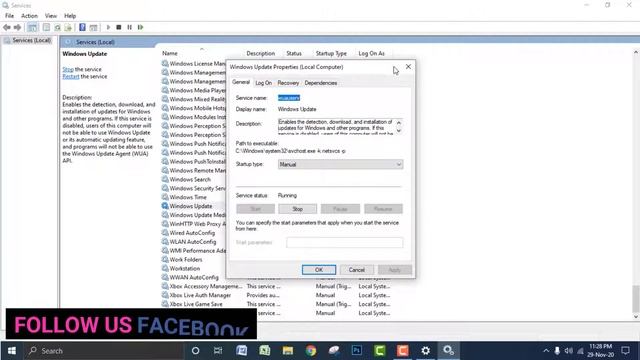Launch Word from the taskbar
The image size is (640, 360).
(242, 351)
